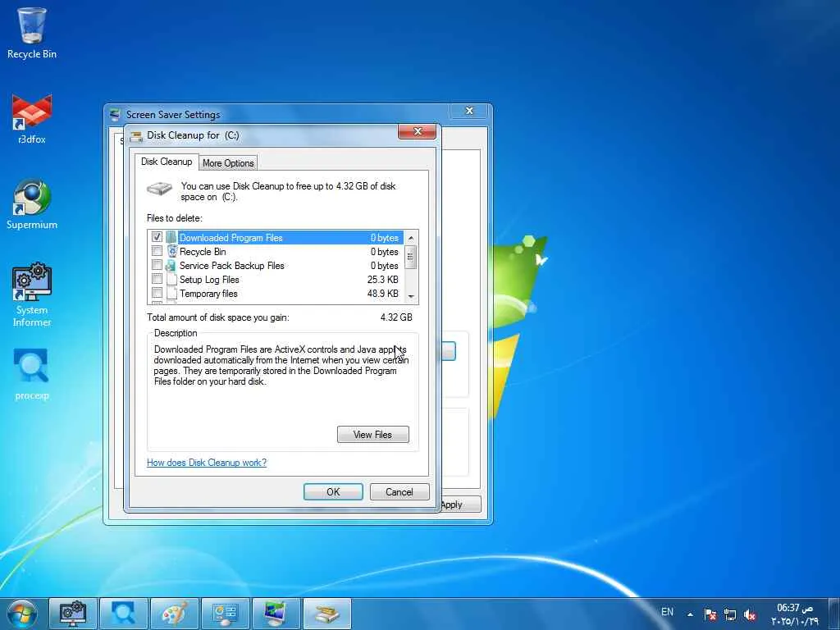840x630 pixels.
Task: Check the Temporary files checkbox
Action: click(x=157, y=293)
